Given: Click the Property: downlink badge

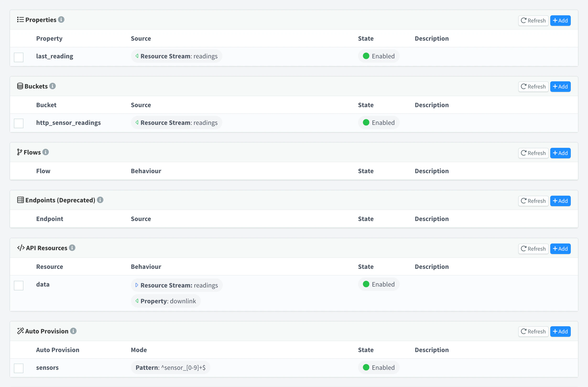Looking at the screenshot, I should tap(166, 301).
